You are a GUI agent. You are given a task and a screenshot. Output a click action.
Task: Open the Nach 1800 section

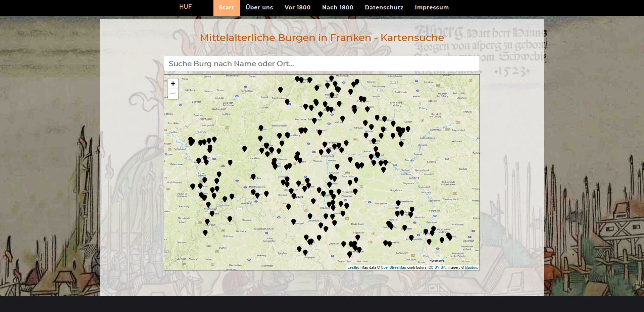(338, 8)
